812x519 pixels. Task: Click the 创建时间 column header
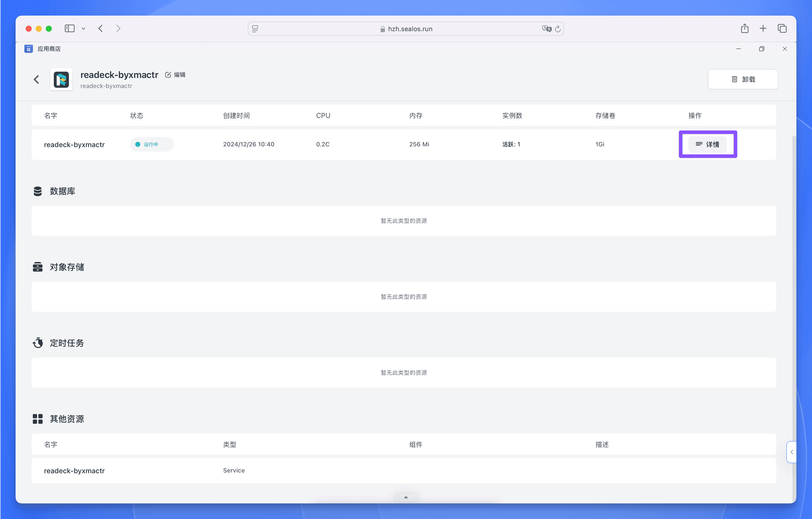(236, 116)
